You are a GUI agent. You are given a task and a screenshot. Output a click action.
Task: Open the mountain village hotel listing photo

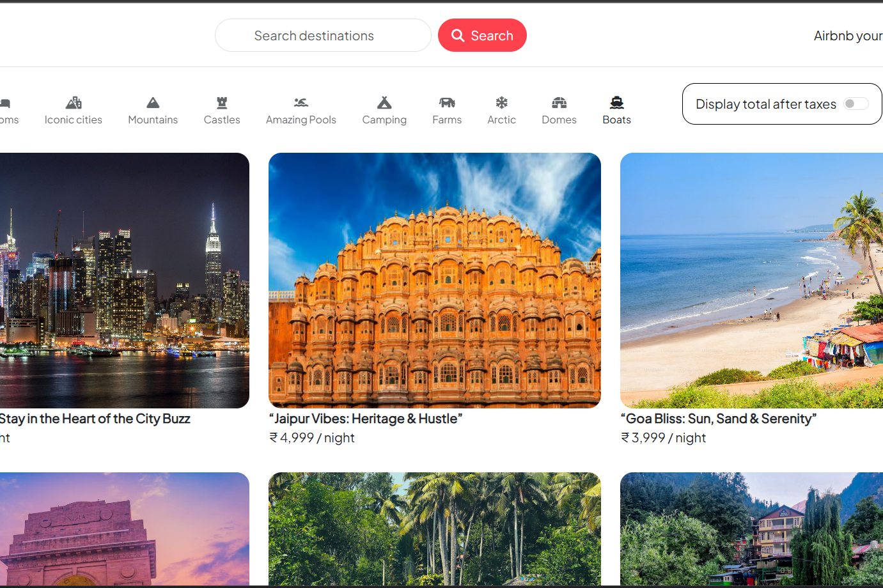pos(751,529)
